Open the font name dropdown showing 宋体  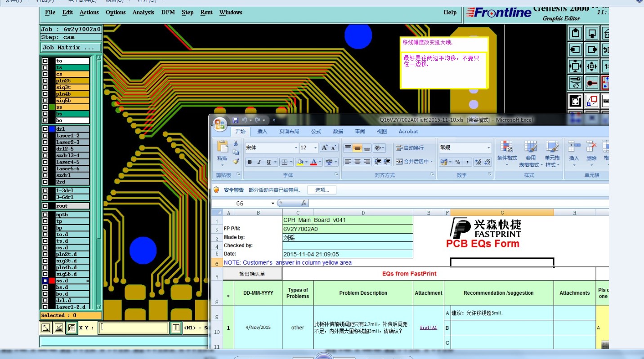(296, 148)
